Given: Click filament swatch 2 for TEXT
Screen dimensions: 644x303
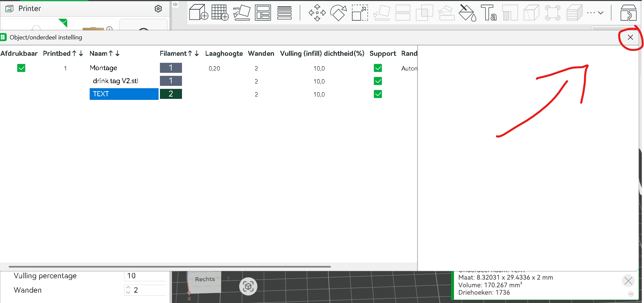Looking at the screenshot, I should click(x=171, y=94).
